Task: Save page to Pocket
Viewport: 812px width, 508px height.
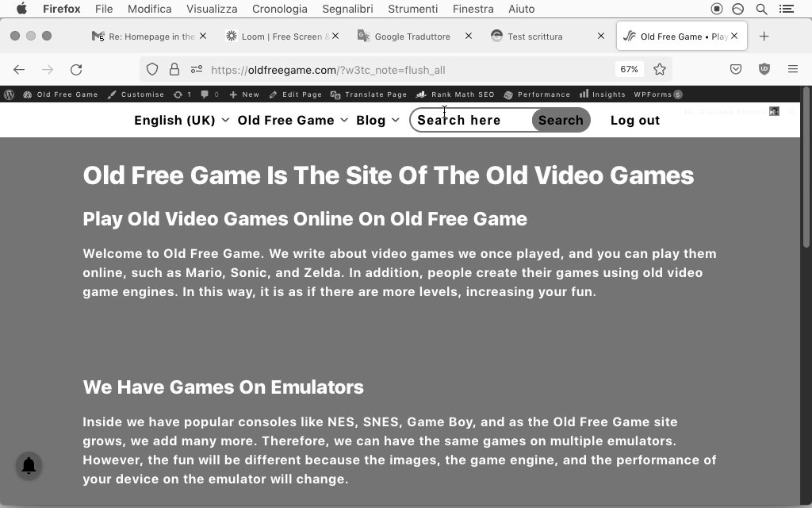Action: click(736, 69)
